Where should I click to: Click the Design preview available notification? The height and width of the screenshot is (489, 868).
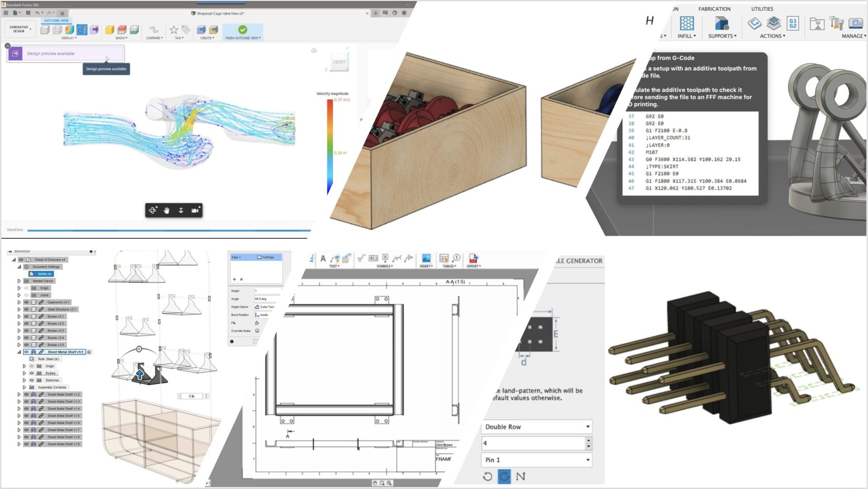[x=66, y=54]
